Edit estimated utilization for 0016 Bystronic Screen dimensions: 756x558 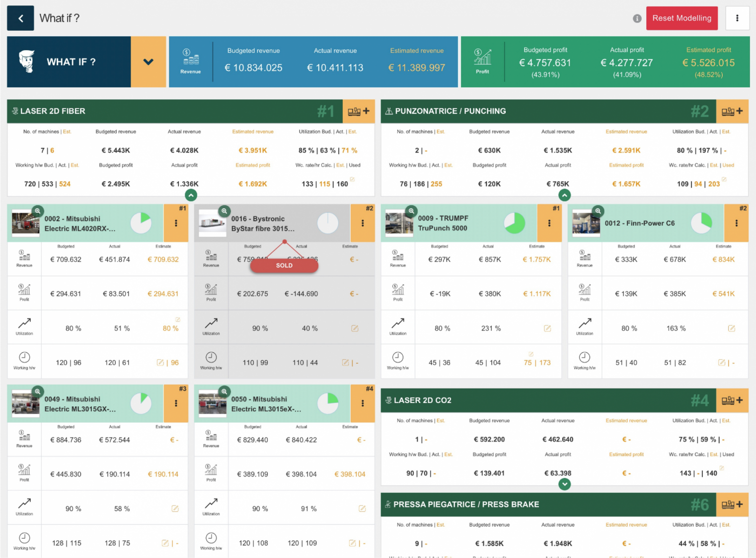click(355, 328)
